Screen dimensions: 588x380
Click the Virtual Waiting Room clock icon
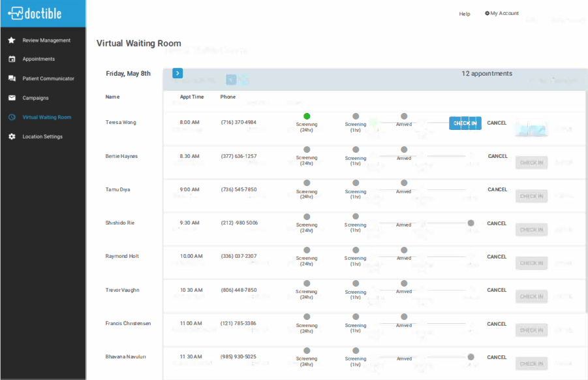(x=12, y=118)
